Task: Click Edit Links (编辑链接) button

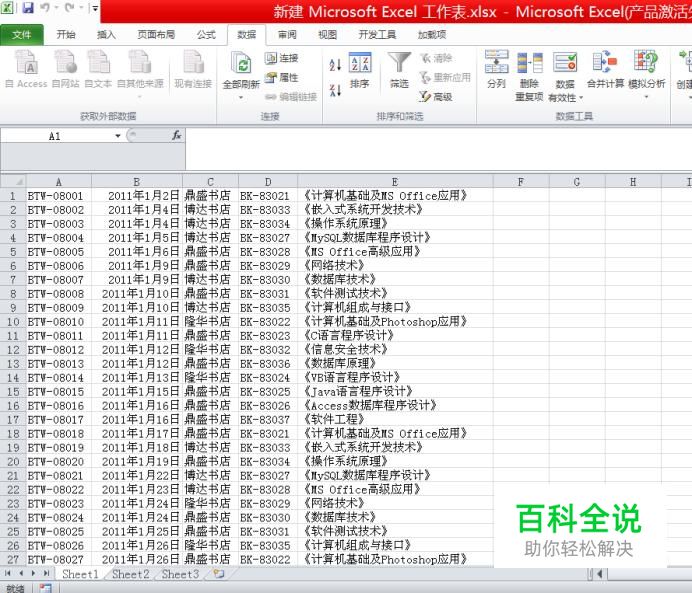Action: (291, 97)
